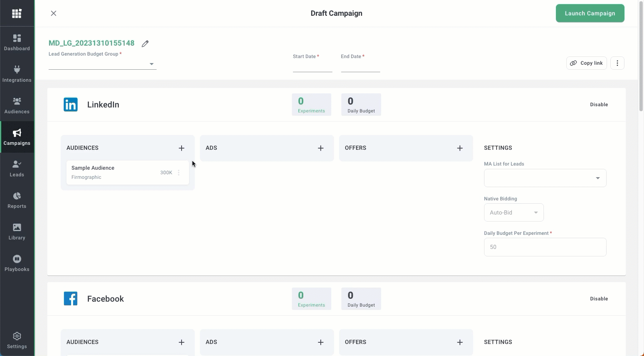Image resolution: width=644 pixels, height=356 pixels.
Task: Click the Daily Budget Per Experiment field
Action: (x=545, y=247)
